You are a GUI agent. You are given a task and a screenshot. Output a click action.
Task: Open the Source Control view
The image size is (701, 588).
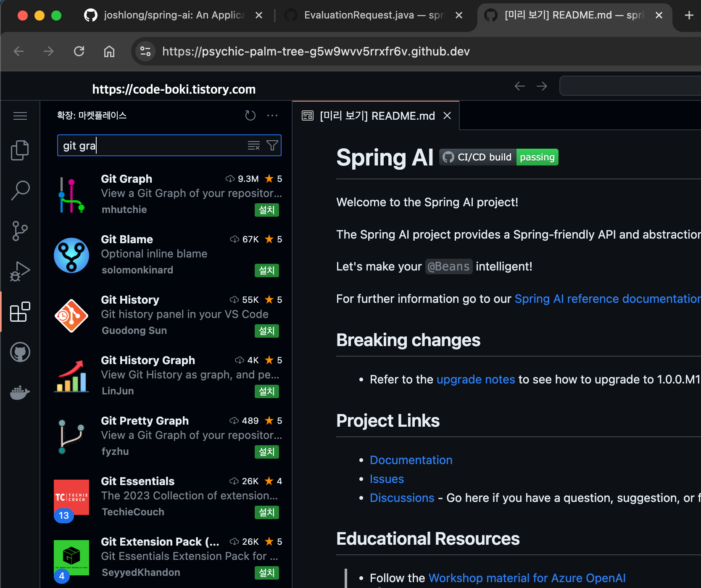pyautogui.click(x=20, y=231)
